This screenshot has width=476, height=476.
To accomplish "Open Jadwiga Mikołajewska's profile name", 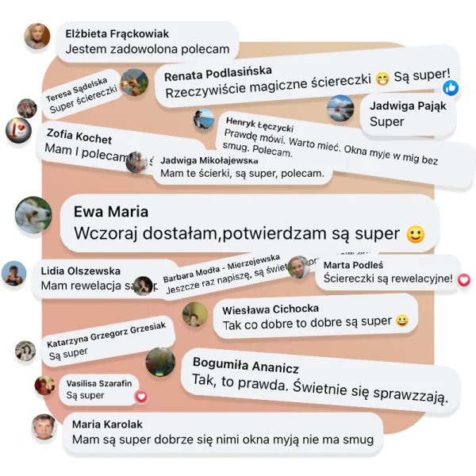I will click(x=209, y=160).
